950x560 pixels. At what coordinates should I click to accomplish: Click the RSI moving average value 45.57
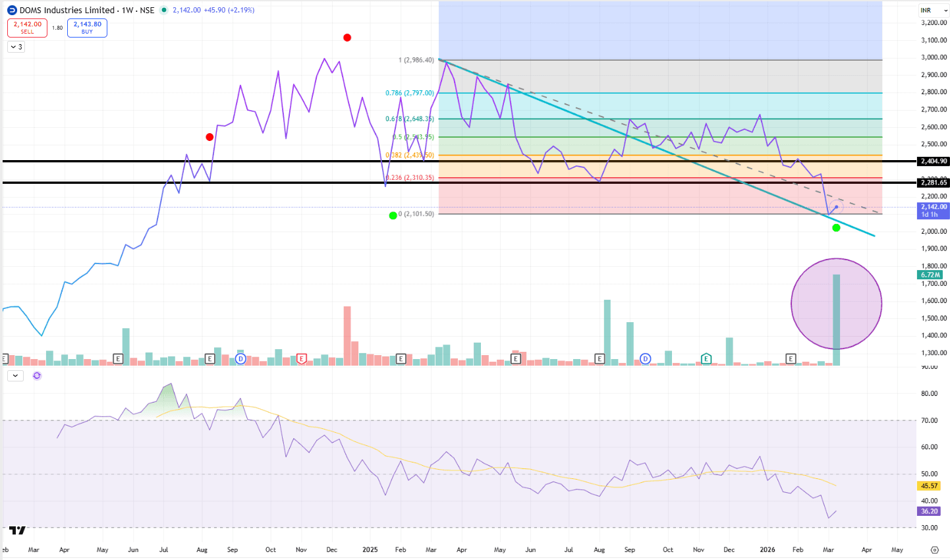click(930, 486)
